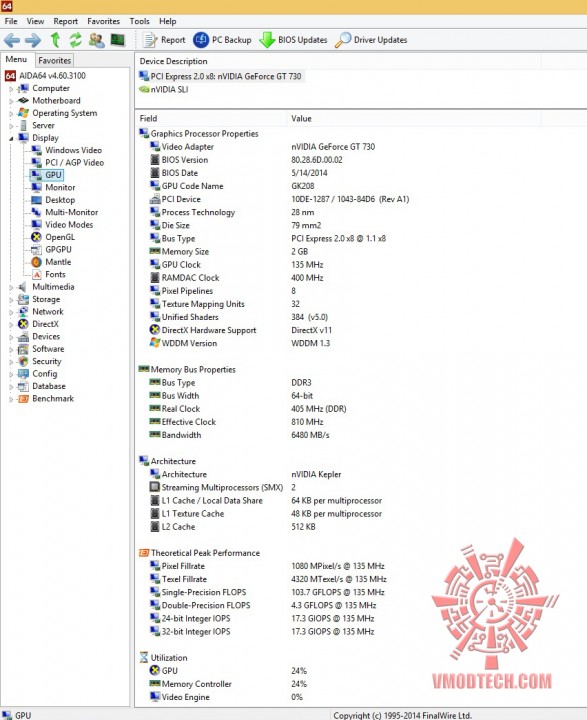Click the Devices icon in tree
The image size is (587, 720).
coord(23,337)
